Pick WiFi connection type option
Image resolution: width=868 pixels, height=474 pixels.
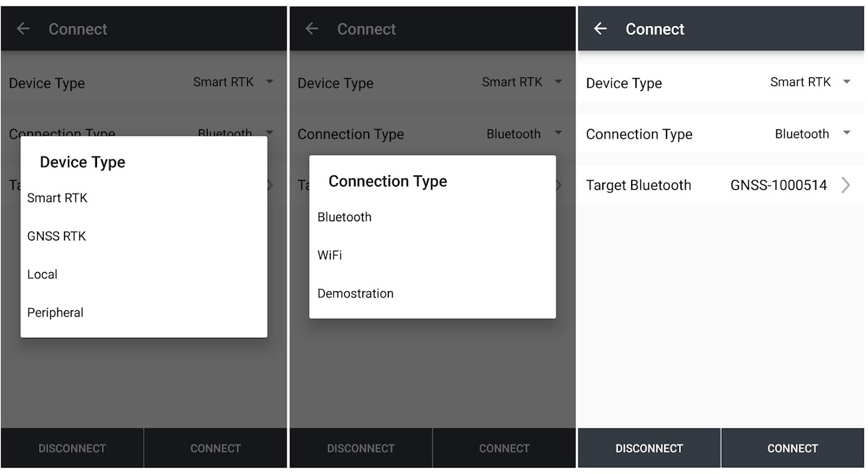pyautogui.click(x=330, y=255)
